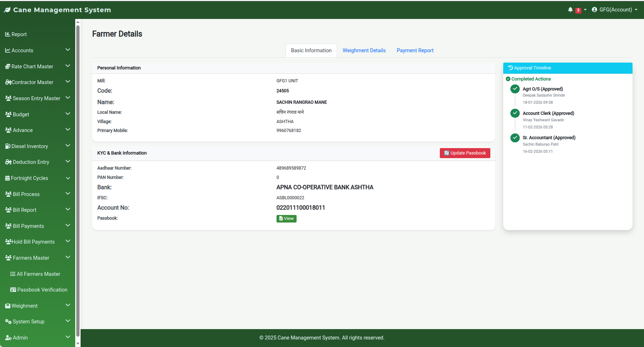The width and height of the screenshot is (644, 347).
Task: Select the Basic Information tab
Action: 311,50
